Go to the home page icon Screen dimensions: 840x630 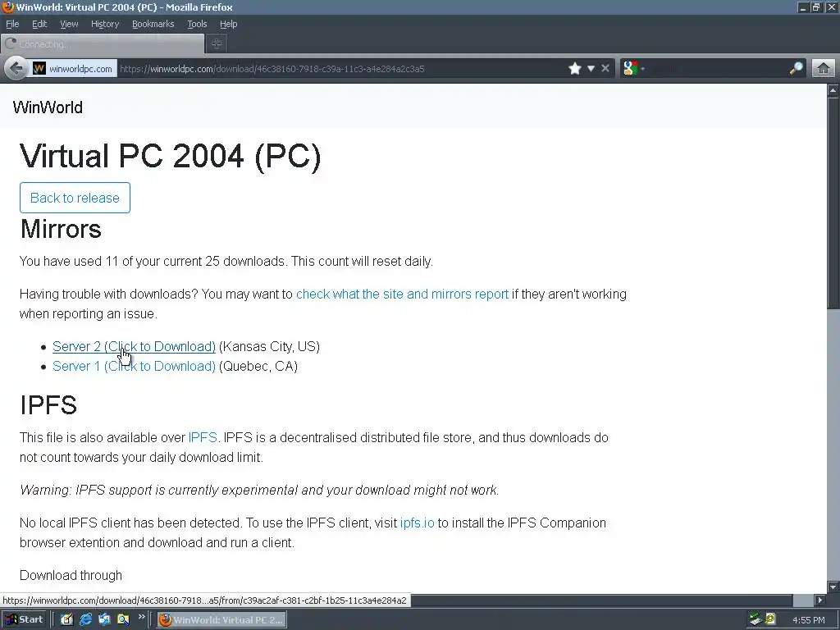click(x=824, y=69)
